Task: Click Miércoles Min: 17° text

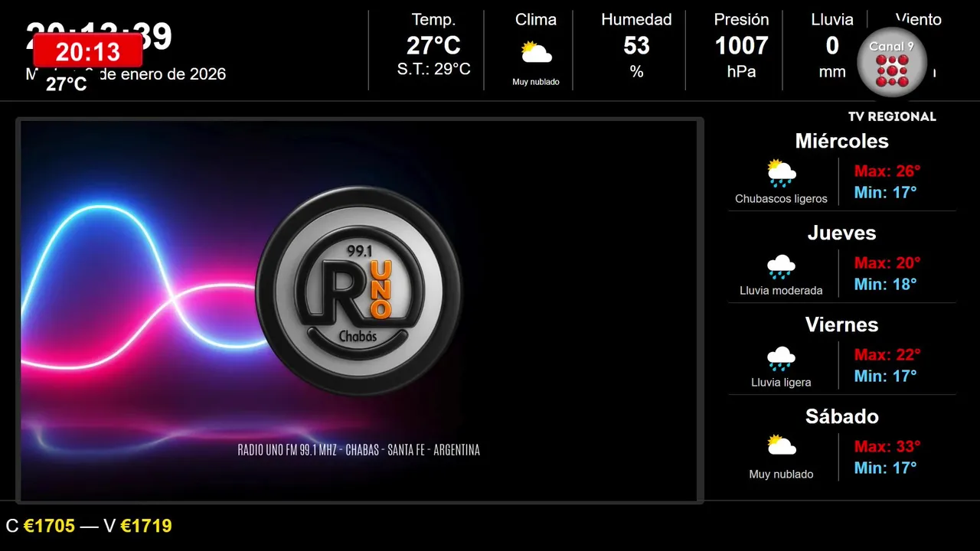Action: pyautogui.click(x=885, y=192)
